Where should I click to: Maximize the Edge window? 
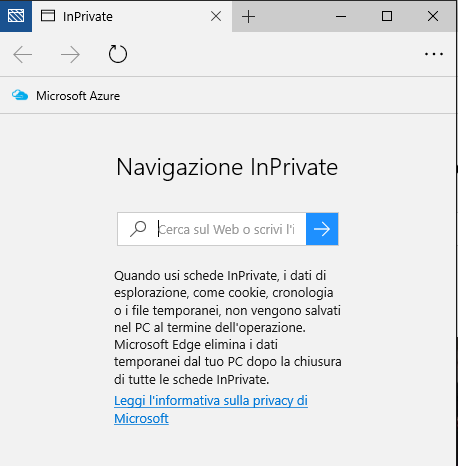point(387,16)
